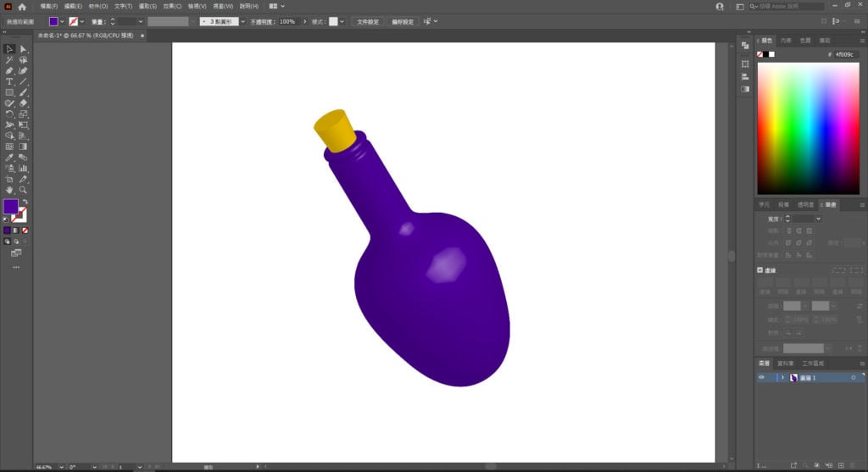Toggle the 虛線 dashed line checkbox

(x=760, y=269)
